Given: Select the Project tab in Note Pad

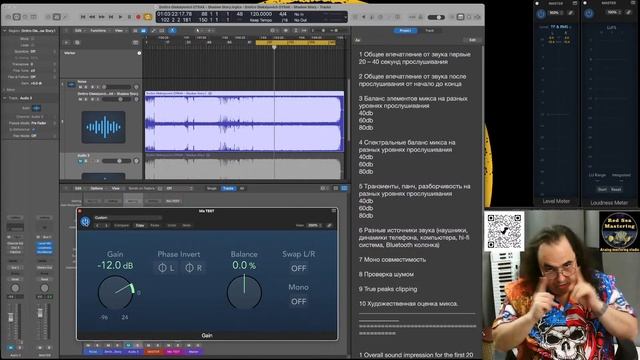Looking at the screenshot, I should point(405,31).
